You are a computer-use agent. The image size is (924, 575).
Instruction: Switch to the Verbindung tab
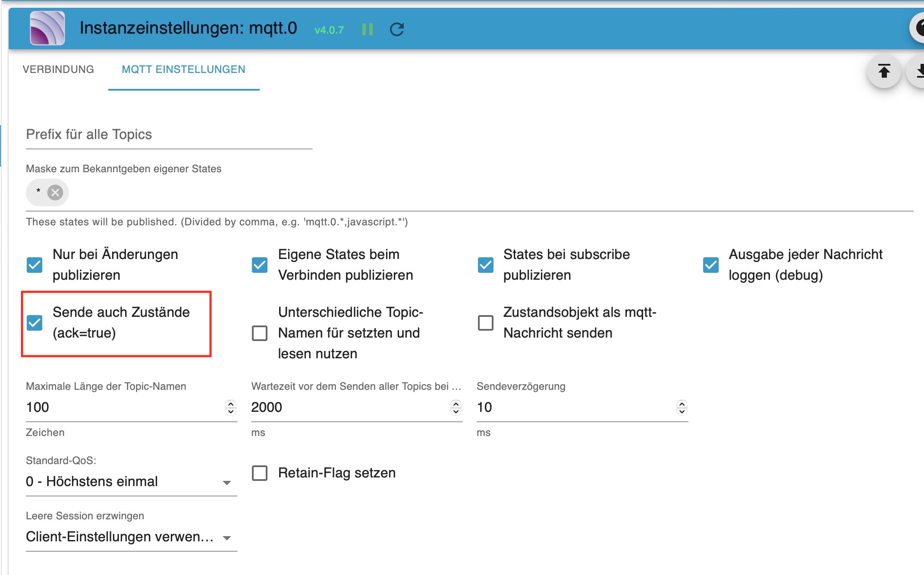click(58, 70)
